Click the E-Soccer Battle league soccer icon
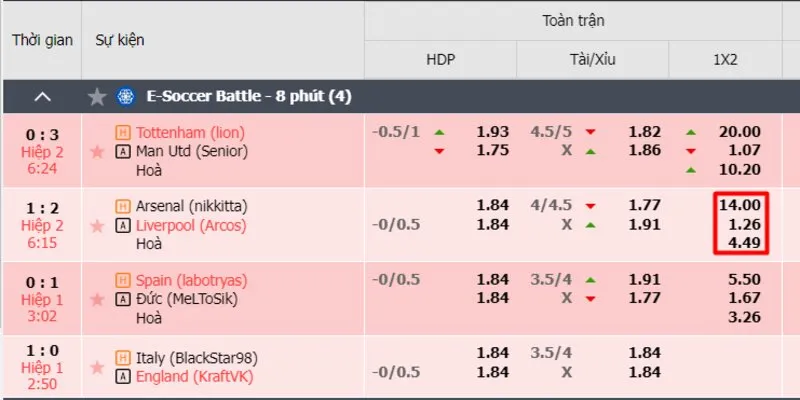Image resolution: width=800 pixels, height=400 pixels. [x=126, y=97]
